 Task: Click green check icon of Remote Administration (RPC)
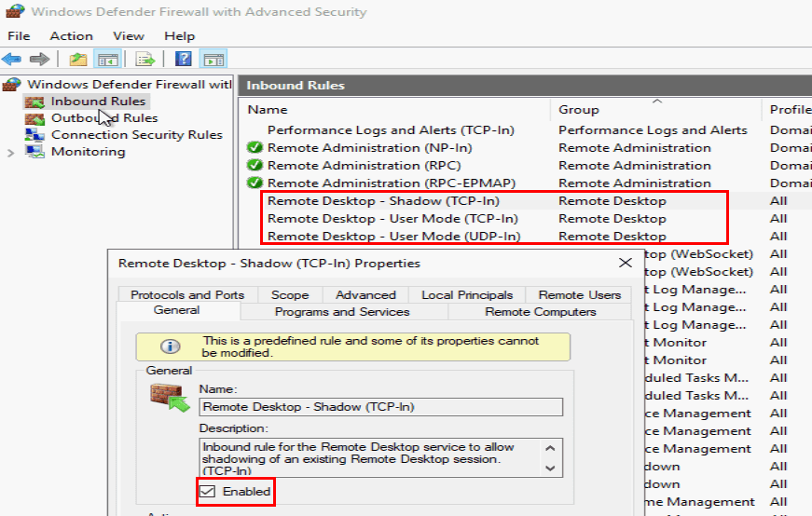pyautogui.click(x=255, y=165)
